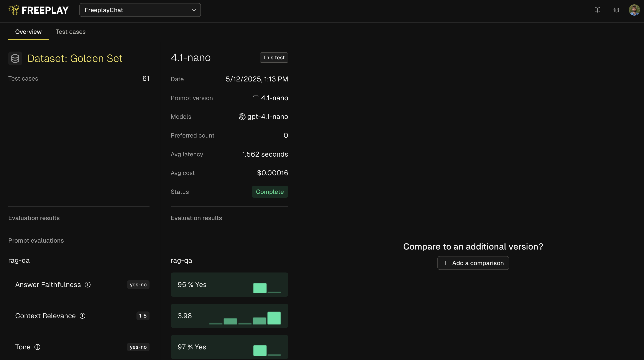The width and height of the screenshot is (644, 360).
Task: Click the Golden Set dataset database icon
Action: [15, 58]
